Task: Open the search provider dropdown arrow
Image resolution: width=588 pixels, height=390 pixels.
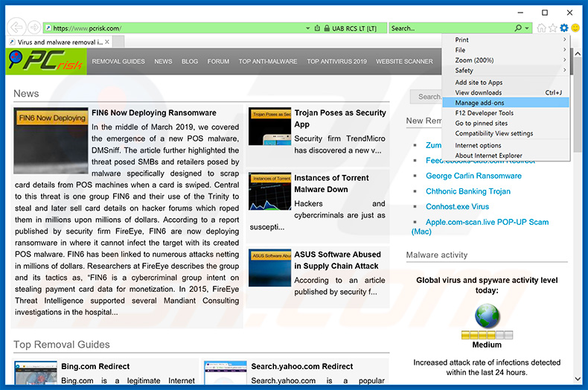Action: (527, 28)
